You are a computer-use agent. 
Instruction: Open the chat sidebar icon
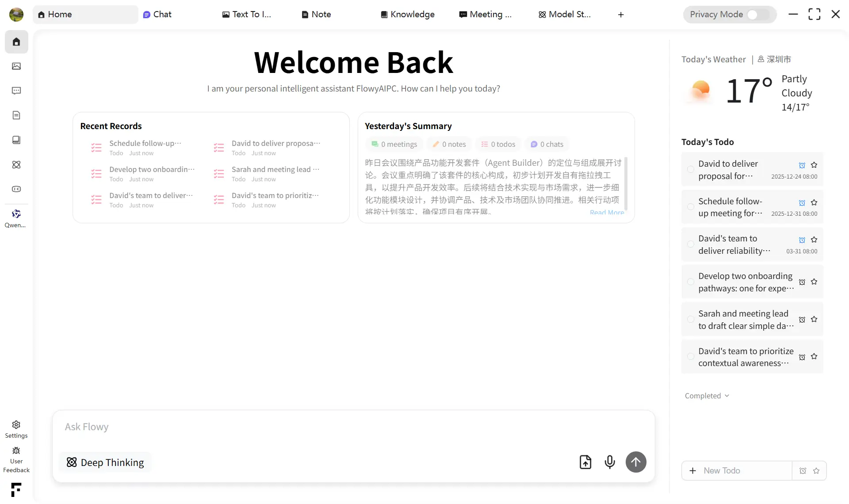pos(16,91)
